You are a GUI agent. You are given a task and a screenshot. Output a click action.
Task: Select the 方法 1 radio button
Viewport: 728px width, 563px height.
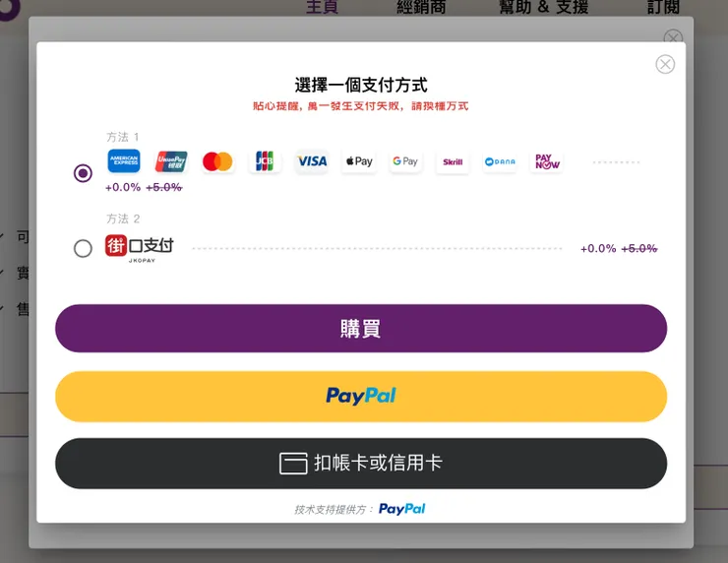(83, 173)
